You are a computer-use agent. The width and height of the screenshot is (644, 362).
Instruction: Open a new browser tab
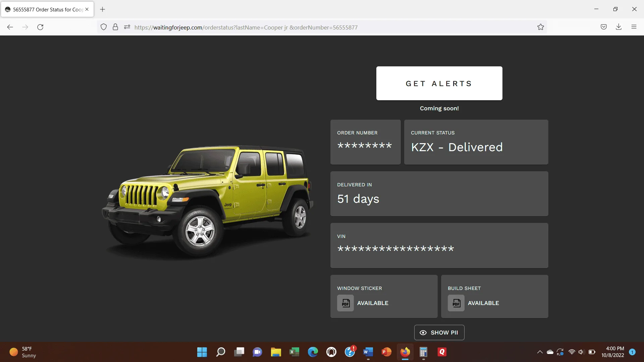pyautogui.click(x=103, y=9)
